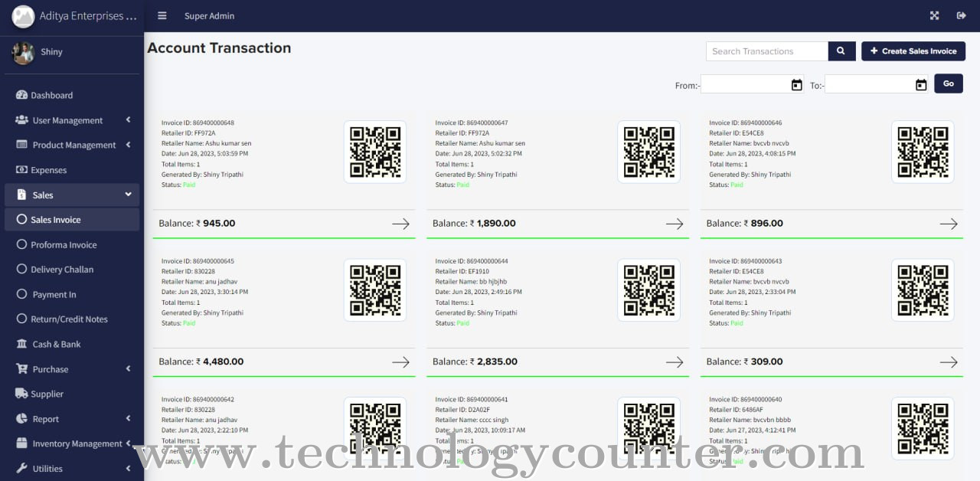Go to Payment In page
Image resolution: width=980 pixels, height=481 pixels.
72,295
